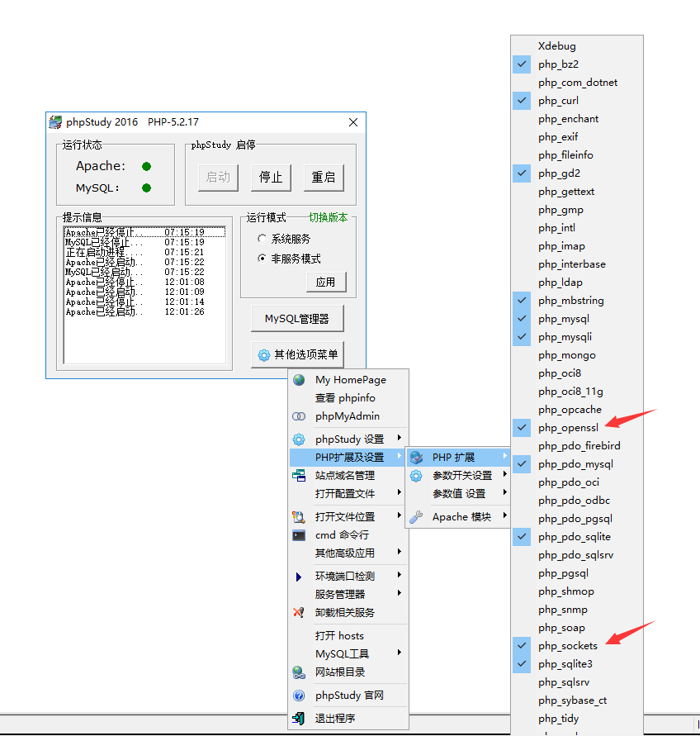This screenshot has height=736, width=700.
Task: Click the My HomePage globe icon
Action: click(x=299, y=380)
